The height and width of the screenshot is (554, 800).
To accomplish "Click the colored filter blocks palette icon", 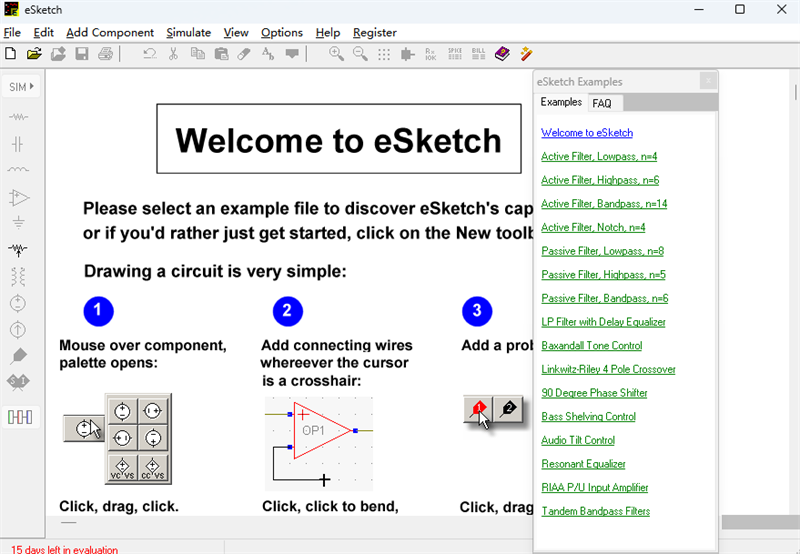I will [x=20, y=417].
